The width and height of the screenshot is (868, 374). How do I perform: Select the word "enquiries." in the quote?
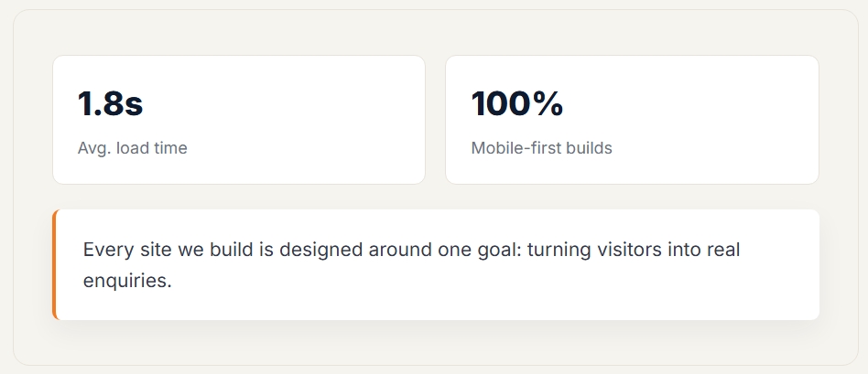[x=127, y=281]
